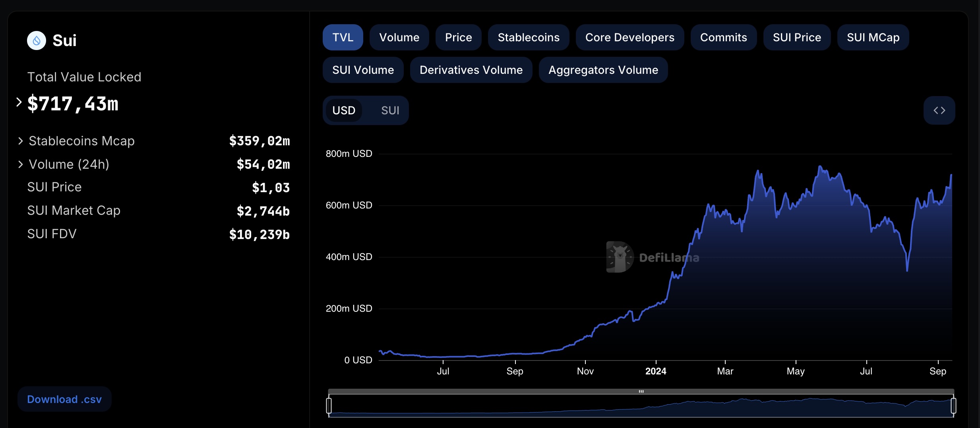Click the right range slider handle

953,406
